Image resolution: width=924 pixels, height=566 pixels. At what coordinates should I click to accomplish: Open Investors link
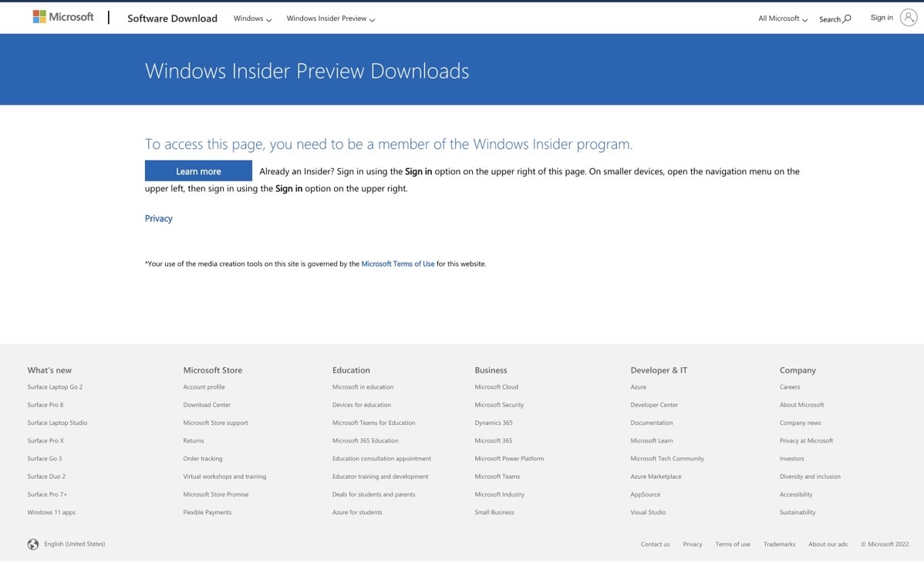pos(791,458)
